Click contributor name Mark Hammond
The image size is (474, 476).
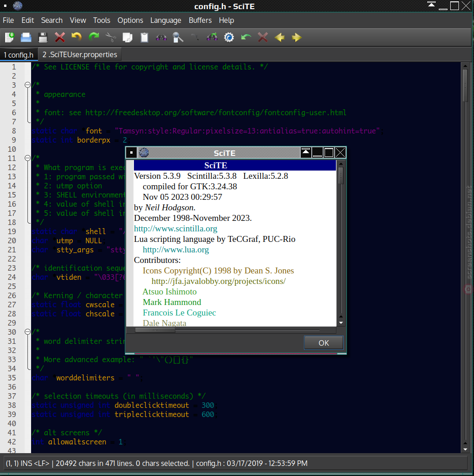point(172,302)
